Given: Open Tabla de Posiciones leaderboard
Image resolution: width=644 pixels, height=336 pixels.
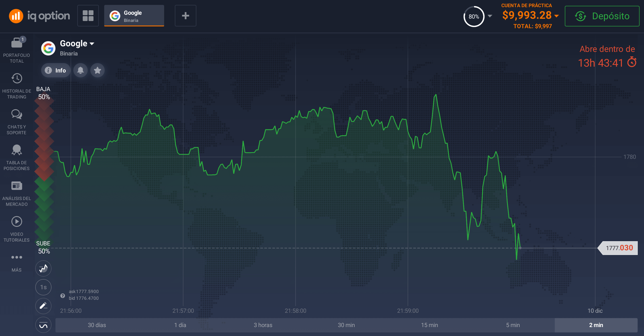Looking at the screenshot, I should click(17, 158).
